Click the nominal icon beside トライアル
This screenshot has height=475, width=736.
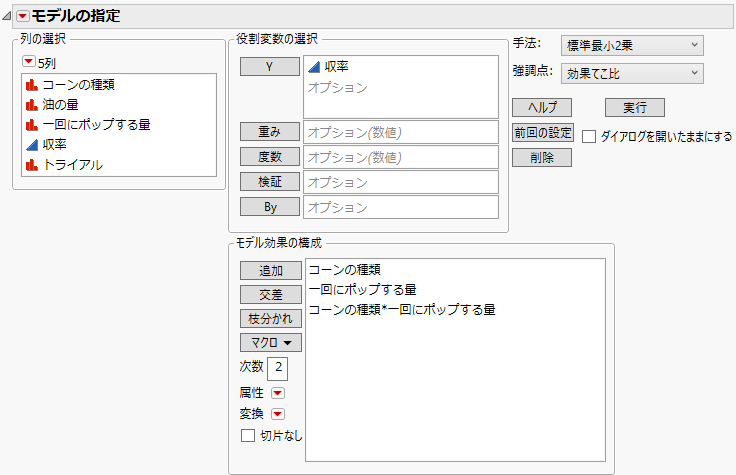[32, 165]
